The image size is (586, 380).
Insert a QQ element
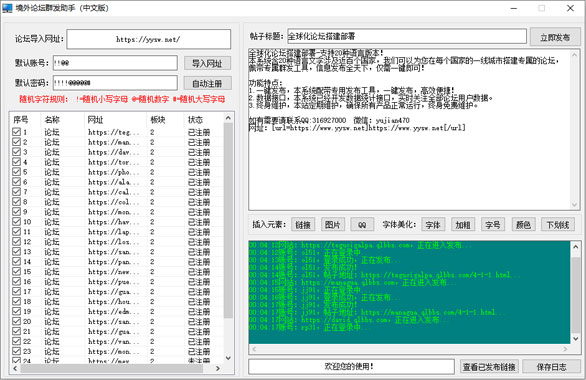362,225
